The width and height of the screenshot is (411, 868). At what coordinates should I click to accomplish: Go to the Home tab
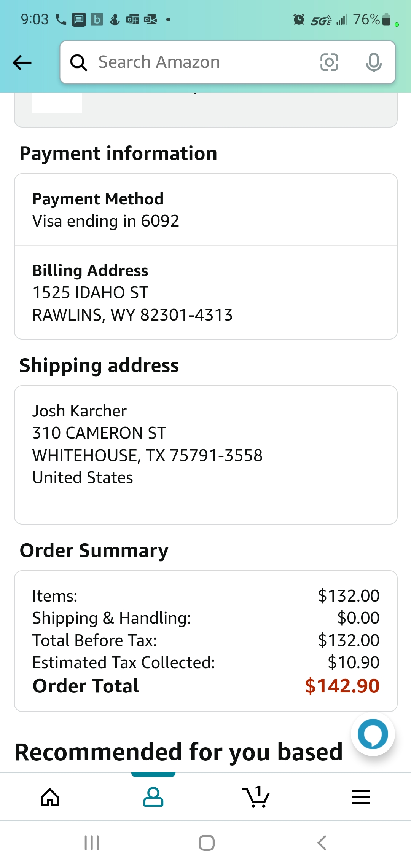[x=50, y=797]
